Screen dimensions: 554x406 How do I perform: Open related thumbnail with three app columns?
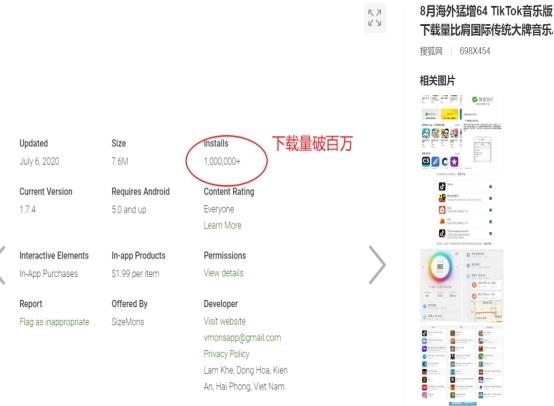[462, 365]
